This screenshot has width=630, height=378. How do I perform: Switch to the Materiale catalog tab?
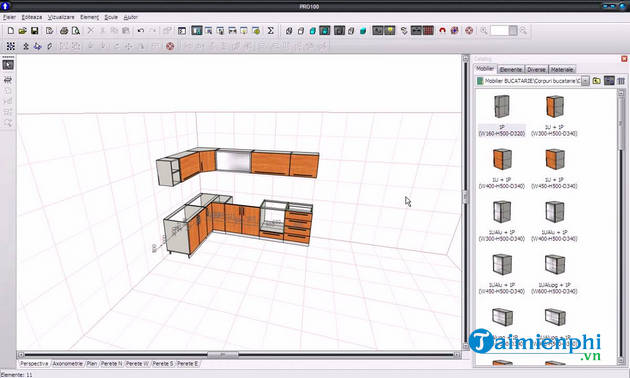pyautogui.click(x=562, y=69)
